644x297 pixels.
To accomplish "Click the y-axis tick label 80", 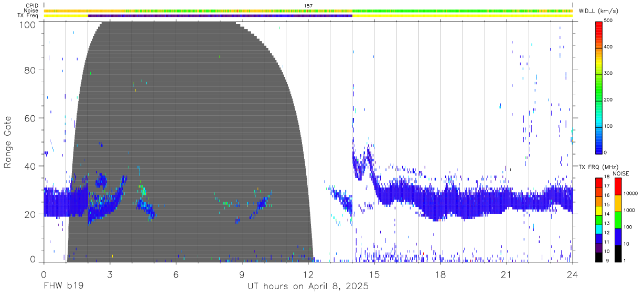I will 30,70.
